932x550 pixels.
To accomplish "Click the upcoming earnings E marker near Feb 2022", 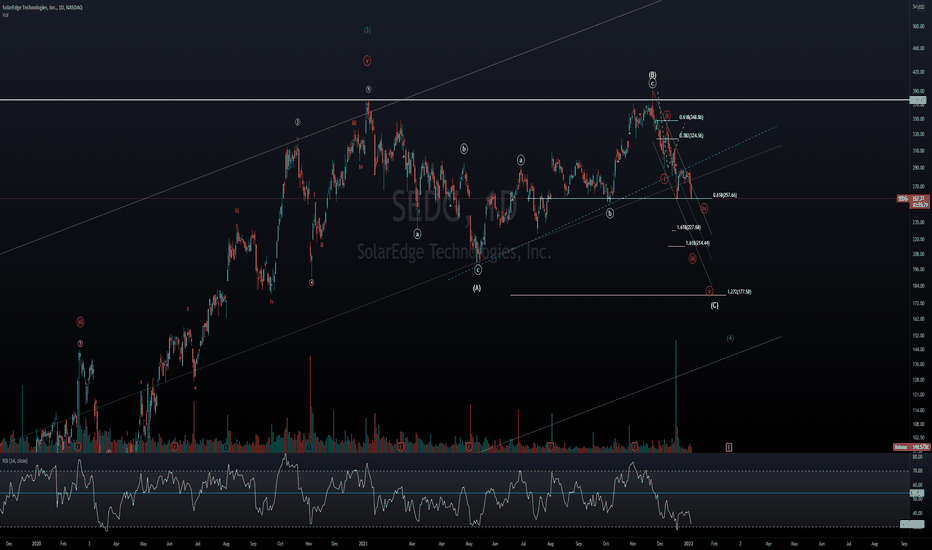I will click(x=729, y=447).
